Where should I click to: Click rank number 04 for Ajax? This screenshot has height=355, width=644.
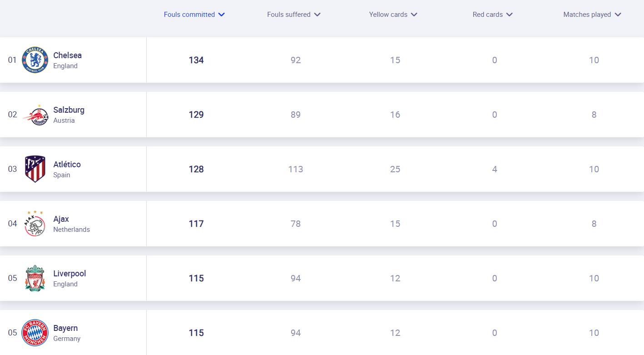click(x=12, y=224)
